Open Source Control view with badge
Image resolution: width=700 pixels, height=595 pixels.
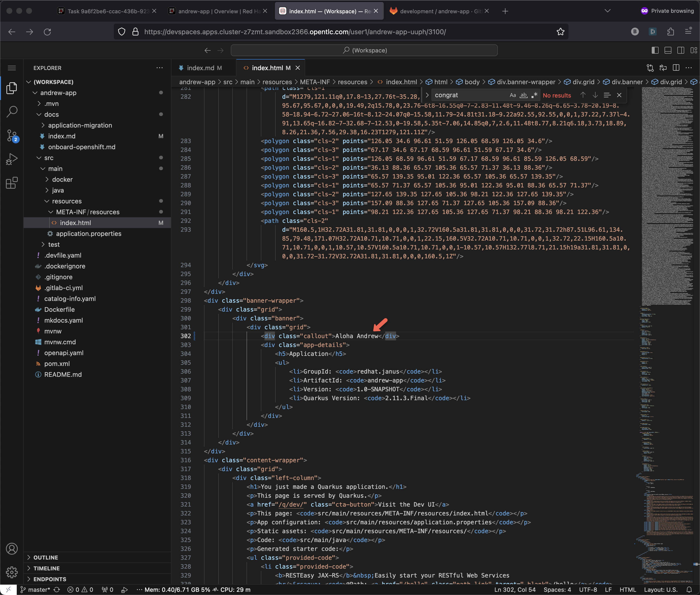(x=12, y=136)
